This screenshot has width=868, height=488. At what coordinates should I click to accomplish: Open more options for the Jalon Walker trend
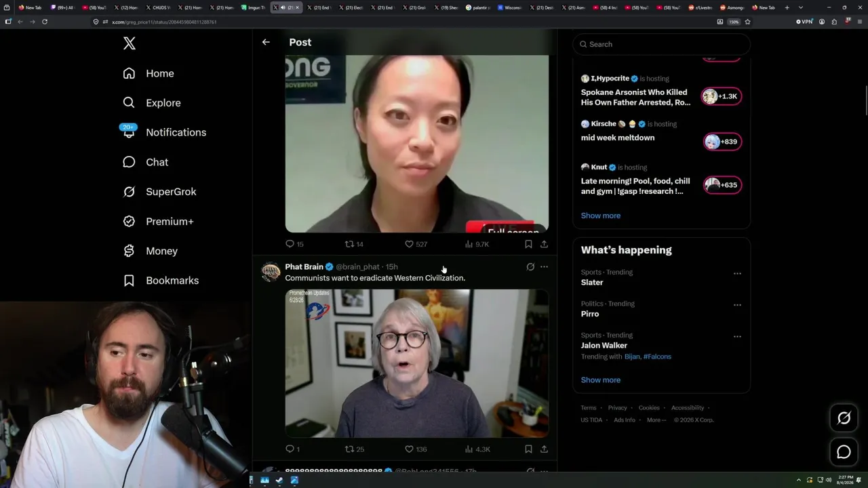click(x=737, y=336)
